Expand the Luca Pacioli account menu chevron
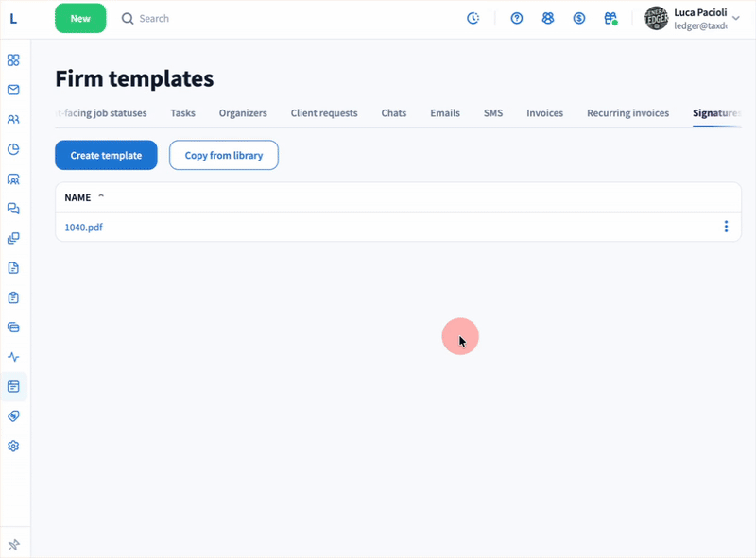756x558 pixels. click(x=736, y=16)
